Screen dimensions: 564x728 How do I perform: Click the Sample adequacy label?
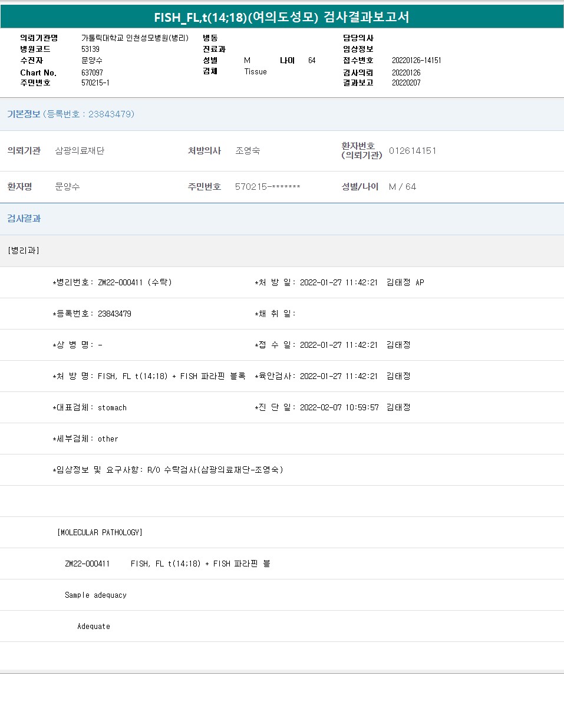coord(95,595)
